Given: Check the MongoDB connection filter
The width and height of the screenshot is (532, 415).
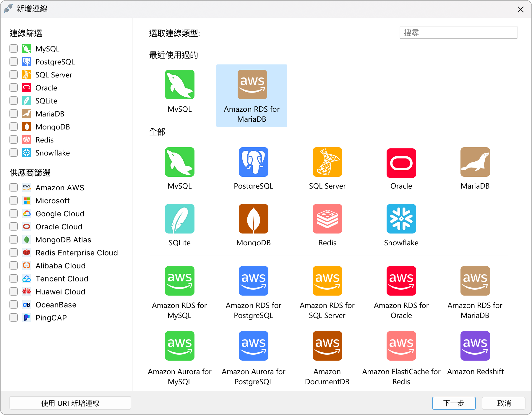Looking at the screenshot, I should 14,127.
